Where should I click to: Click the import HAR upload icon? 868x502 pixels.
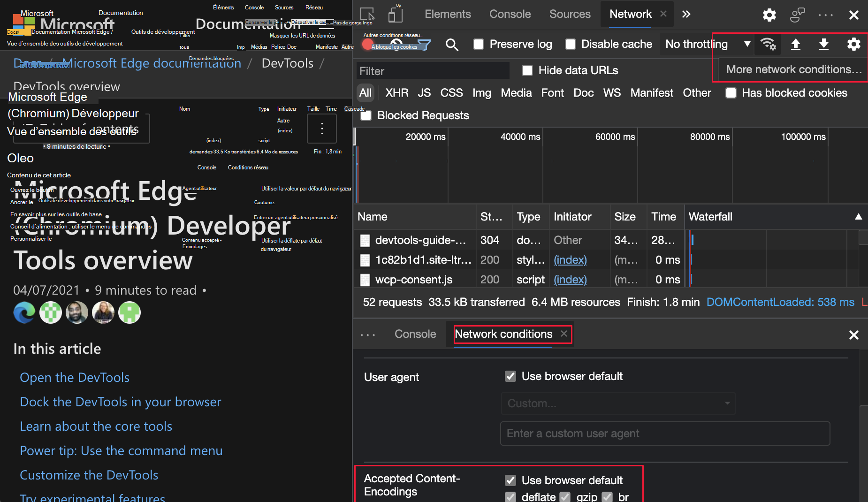tap(795, 44)
